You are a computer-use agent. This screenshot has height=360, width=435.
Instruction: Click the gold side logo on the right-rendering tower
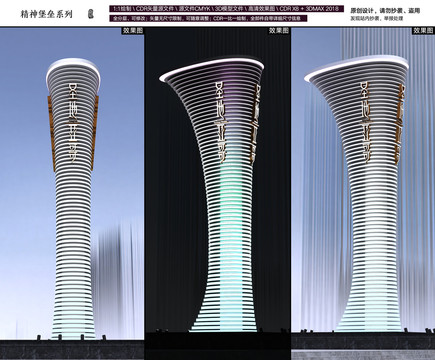click(400, 124)
